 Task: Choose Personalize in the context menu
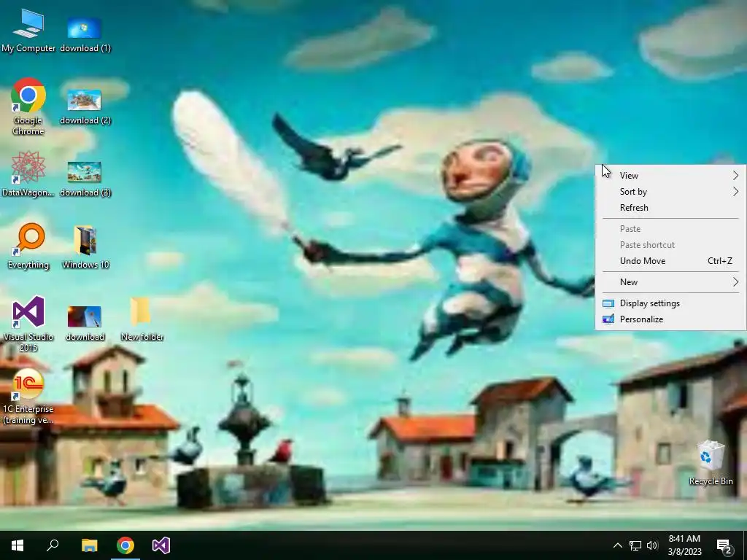coord(671,319)
